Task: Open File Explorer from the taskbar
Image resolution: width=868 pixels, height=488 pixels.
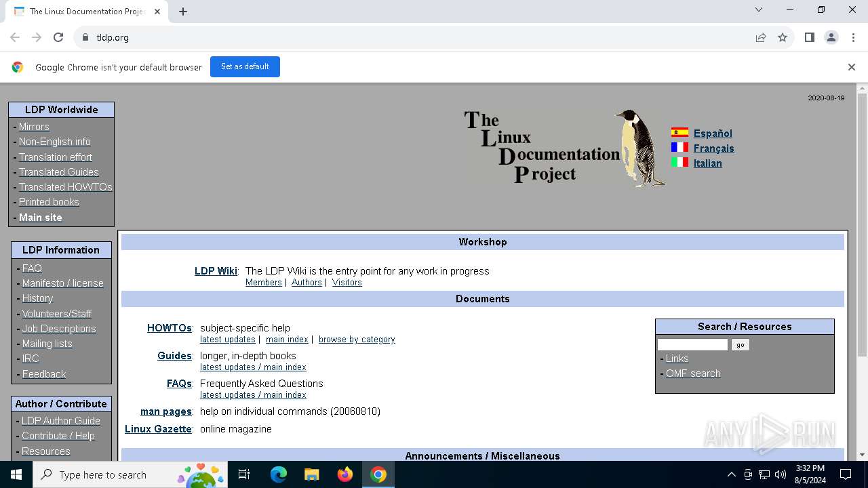Action: tap(312, 474)
